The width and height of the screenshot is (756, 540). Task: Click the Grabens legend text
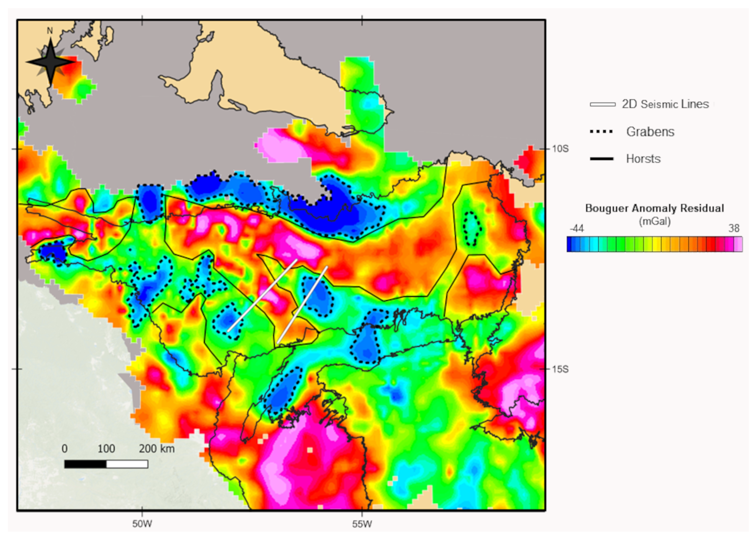(x=650, y=132)
